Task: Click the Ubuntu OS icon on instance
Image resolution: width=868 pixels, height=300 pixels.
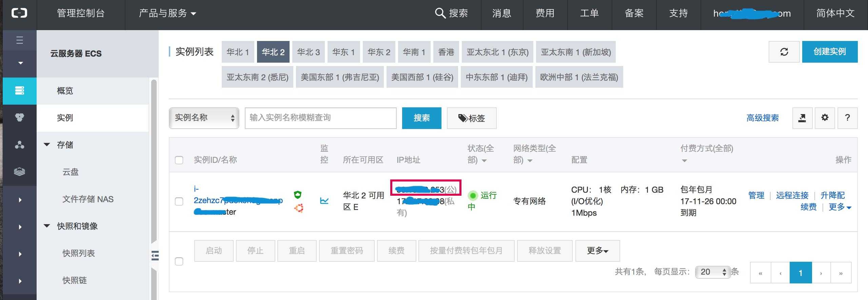Action: tap(299, 208)
